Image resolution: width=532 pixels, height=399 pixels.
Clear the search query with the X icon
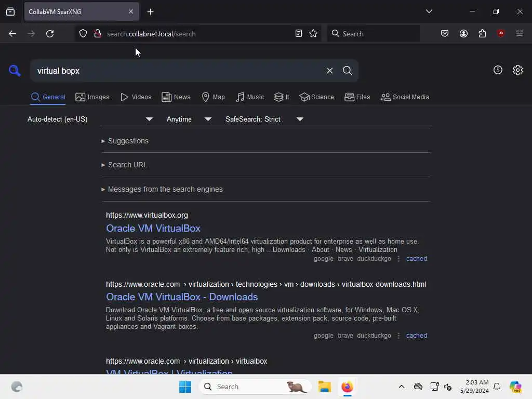[x=329, y=71]
